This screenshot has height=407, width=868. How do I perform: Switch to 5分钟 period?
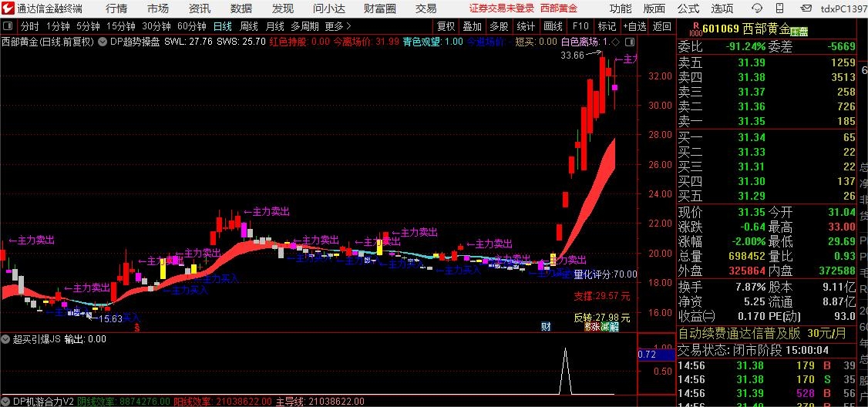[88, 26]
